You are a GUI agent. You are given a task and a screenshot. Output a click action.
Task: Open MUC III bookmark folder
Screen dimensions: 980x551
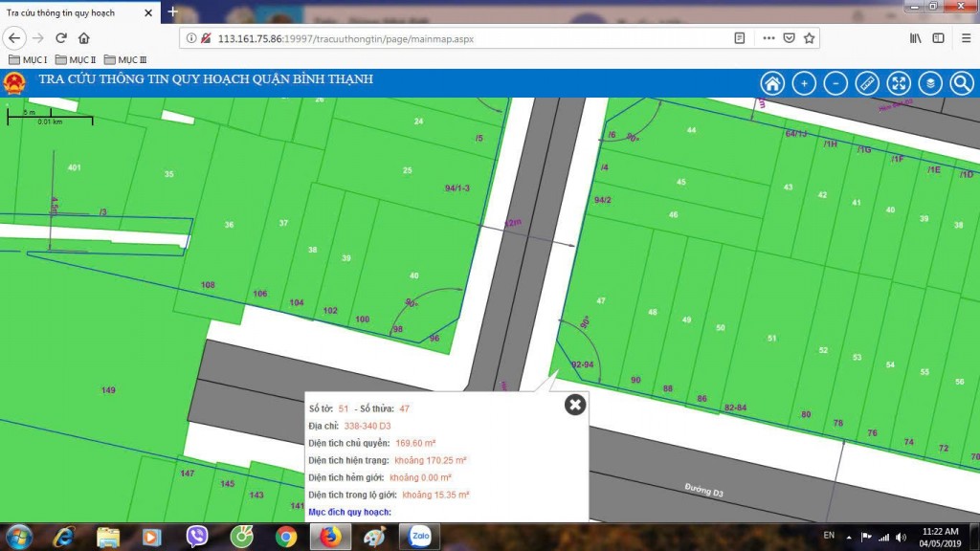[125, 60]
